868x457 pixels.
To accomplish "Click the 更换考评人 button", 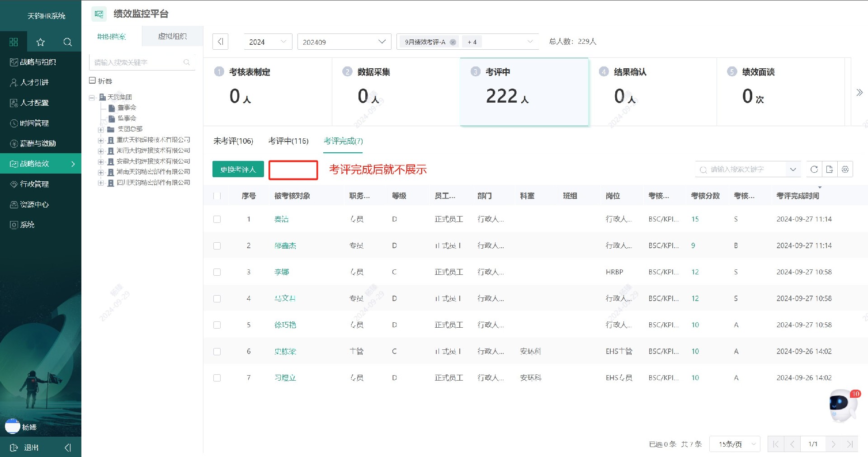I will 238,169.
